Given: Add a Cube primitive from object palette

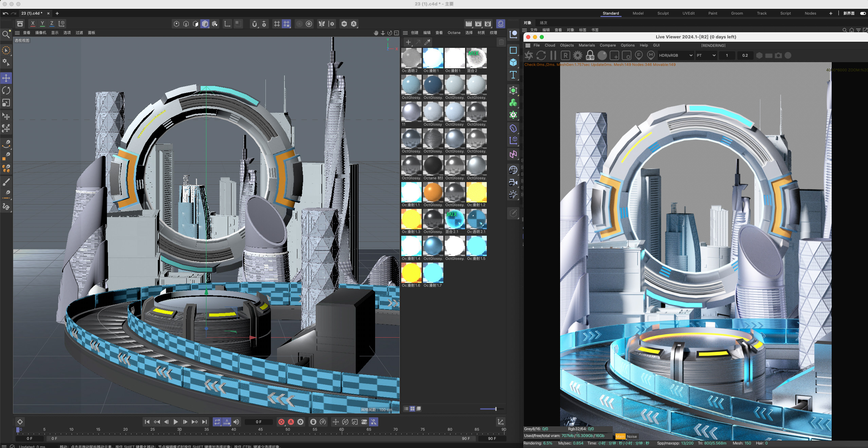Looking at the screenshot, I should pos(513,62).
